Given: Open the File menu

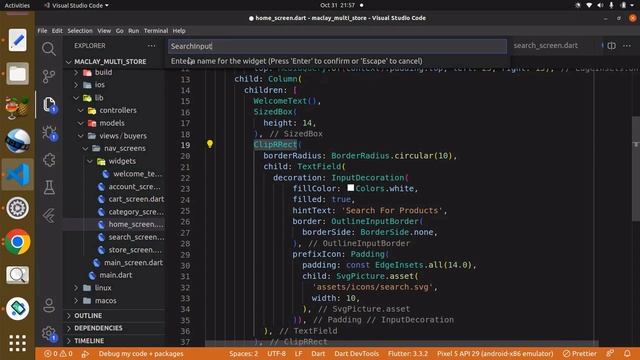Looking at the screenshot, I should [x=42, y=31].
